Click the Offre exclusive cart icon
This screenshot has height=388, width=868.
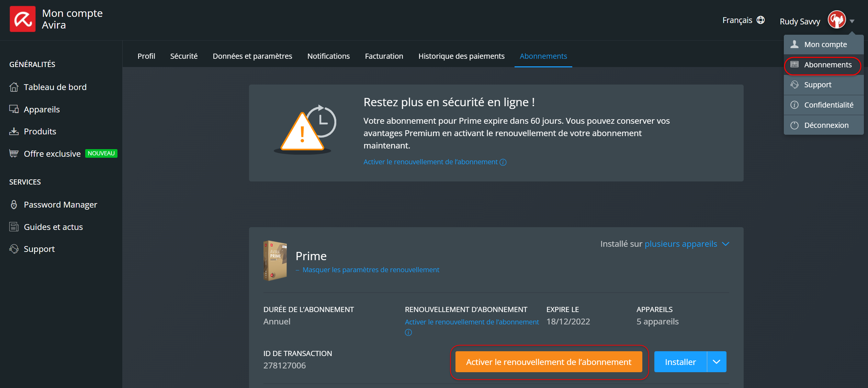pyautogui.click(x=14, y=153)
